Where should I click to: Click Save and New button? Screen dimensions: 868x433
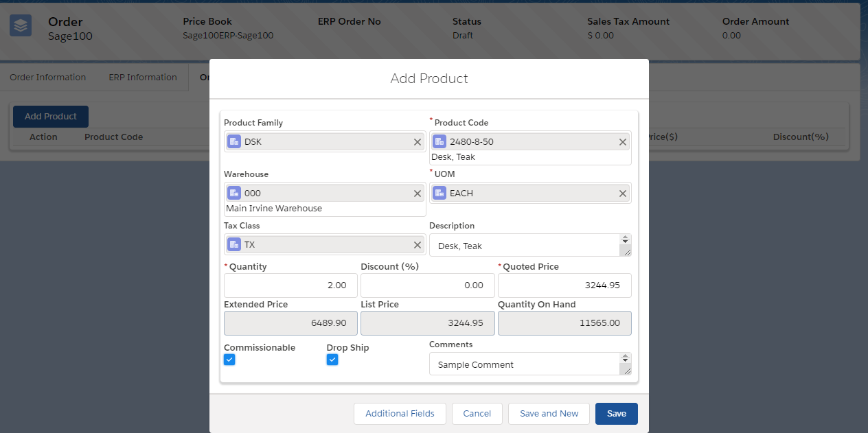pos(549,414)
